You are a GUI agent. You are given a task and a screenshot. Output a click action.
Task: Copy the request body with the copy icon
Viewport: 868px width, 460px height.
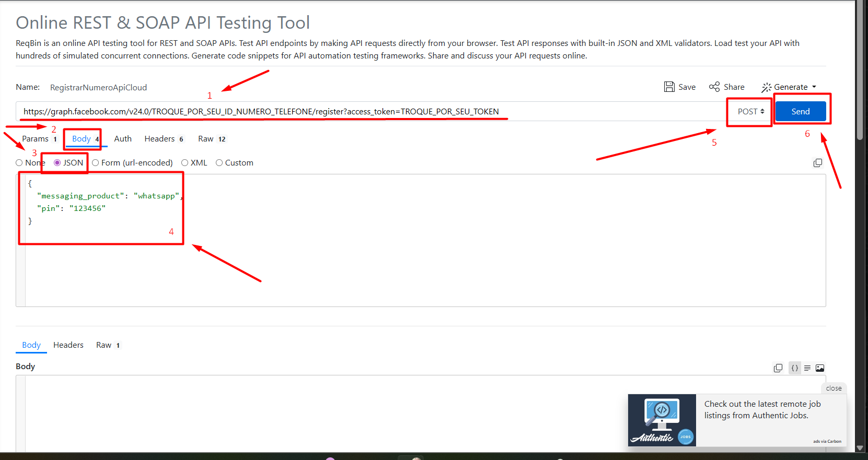click(818, 163)
